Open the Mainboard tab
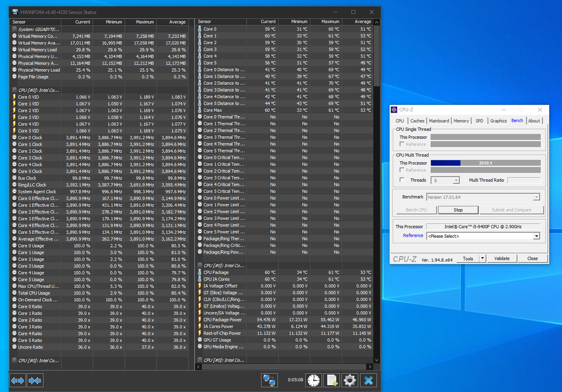 coord(439,121)
